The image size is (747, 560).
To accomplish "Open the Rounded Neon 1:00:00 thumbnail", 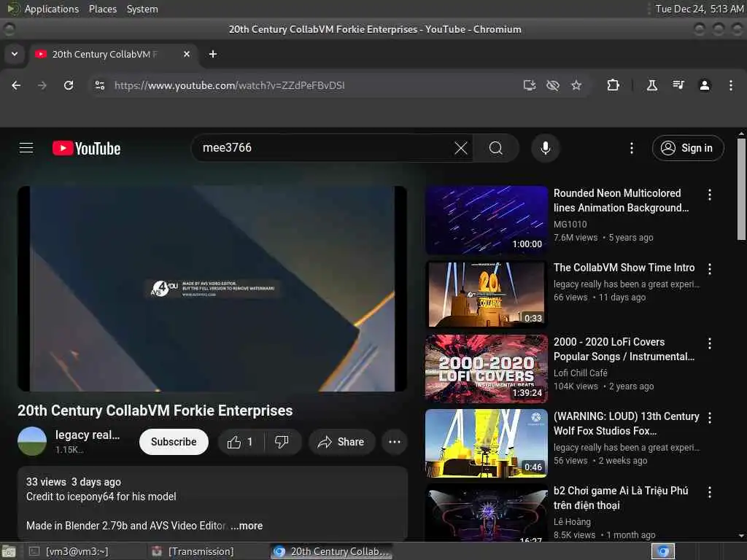I will click(487, 220).
